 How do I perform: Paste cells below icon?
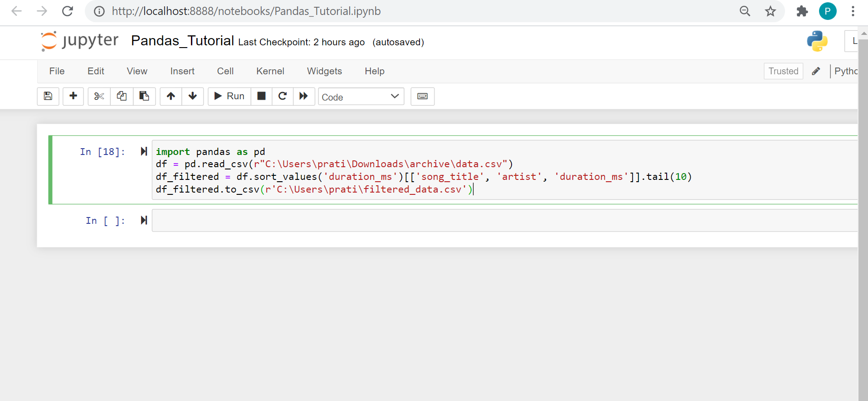pyautogui.click(x=144, y=96)
